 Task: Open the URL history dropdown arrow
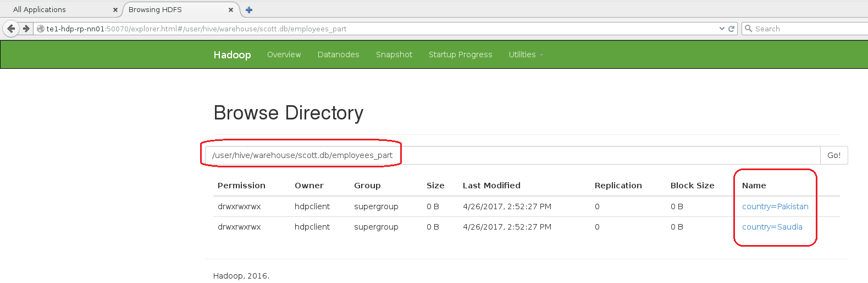722,29
